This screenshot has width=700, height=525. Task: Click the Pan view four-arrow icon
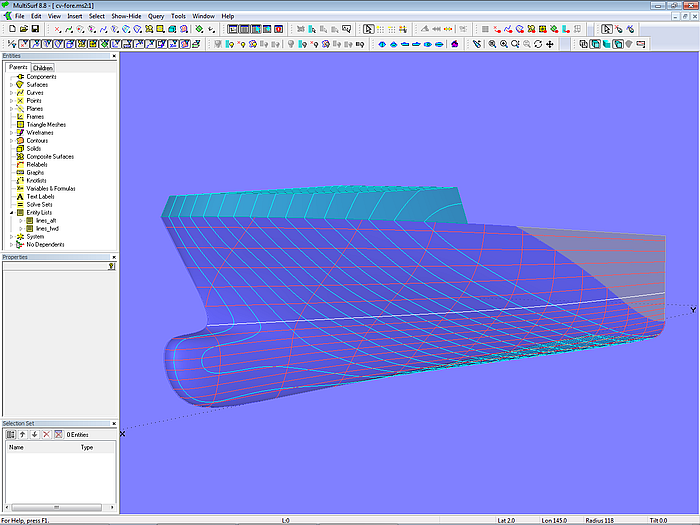click(x=550, y=44)
